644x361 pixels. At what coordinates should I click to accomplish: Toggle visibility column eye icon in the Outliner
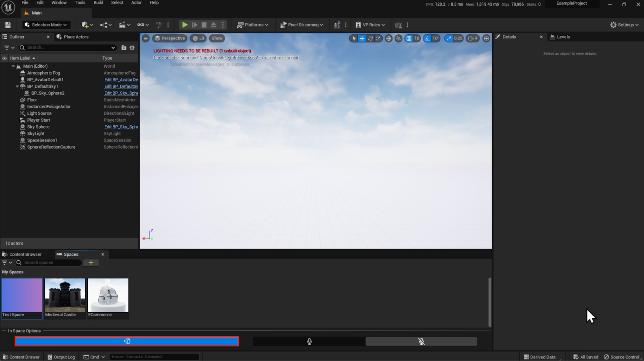tap(4, 58)
